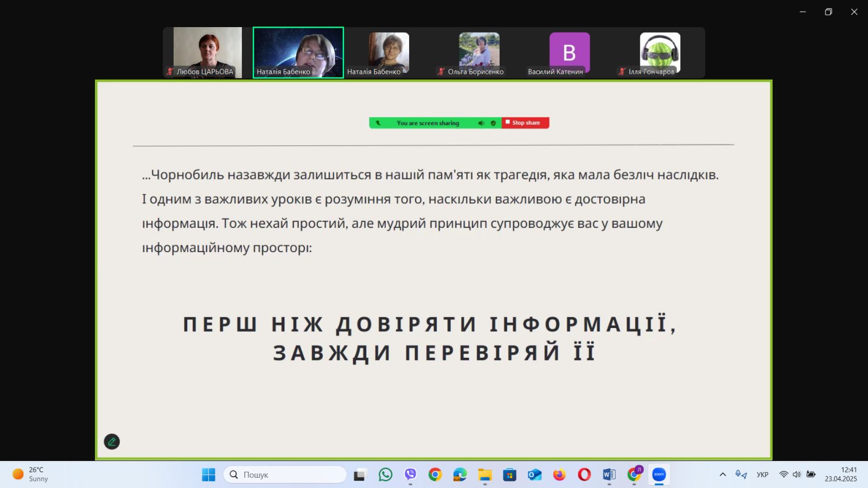Open Microsoft Word in the taskbar
The width and height of the screenshot is (868, 488).
click(609, 475)
